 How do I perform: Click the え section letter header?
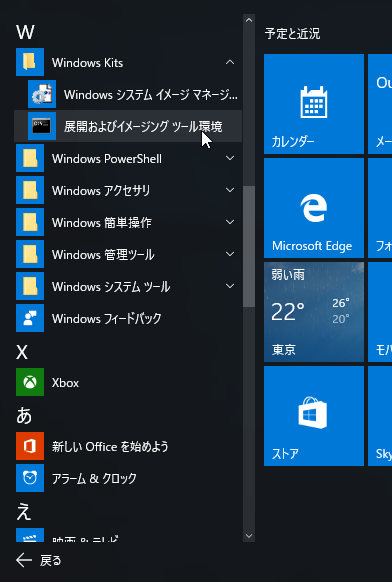click(x=23, y=512)
